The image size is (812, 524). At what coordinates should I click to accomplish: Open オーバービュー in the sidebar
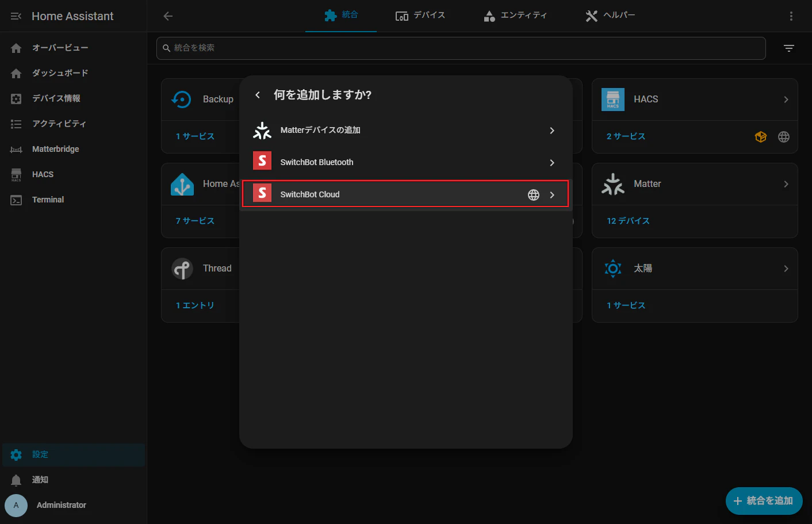click(74, 48)
